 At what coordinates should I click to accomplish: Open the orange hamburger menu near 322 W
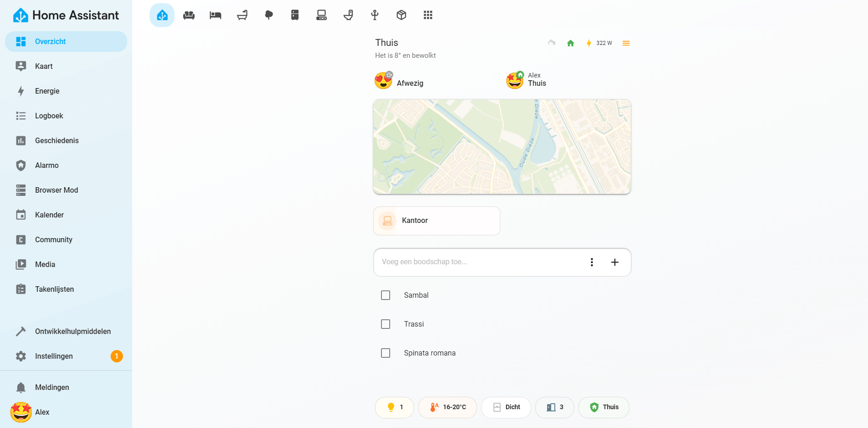[626, 43]
